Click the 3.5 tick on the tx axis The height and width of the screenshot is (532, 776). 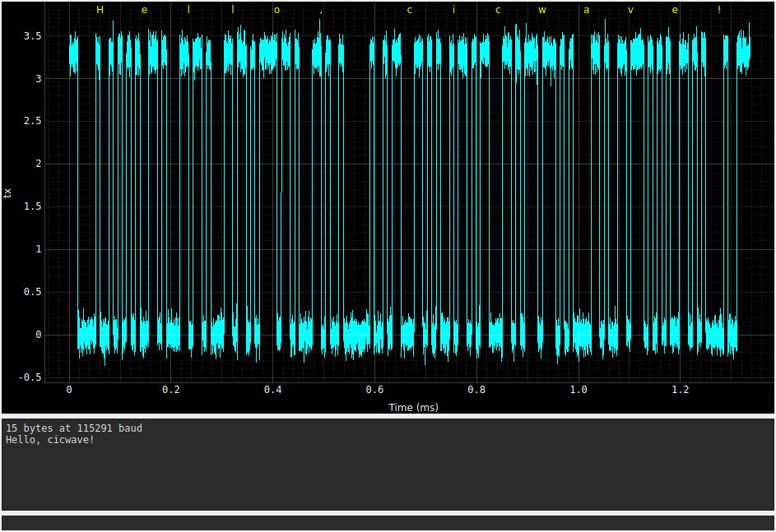click(33, 36)
